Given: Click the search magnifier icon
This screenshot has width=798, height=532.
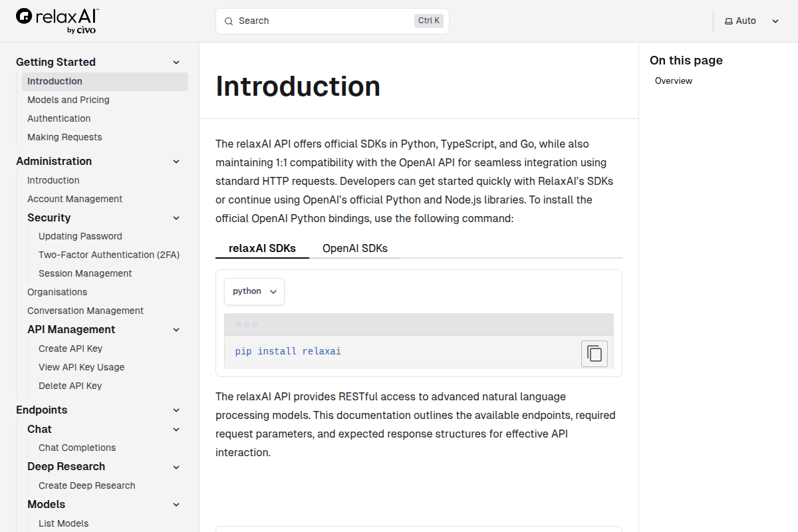Looking at the screenshot, I should pos(229,21).
